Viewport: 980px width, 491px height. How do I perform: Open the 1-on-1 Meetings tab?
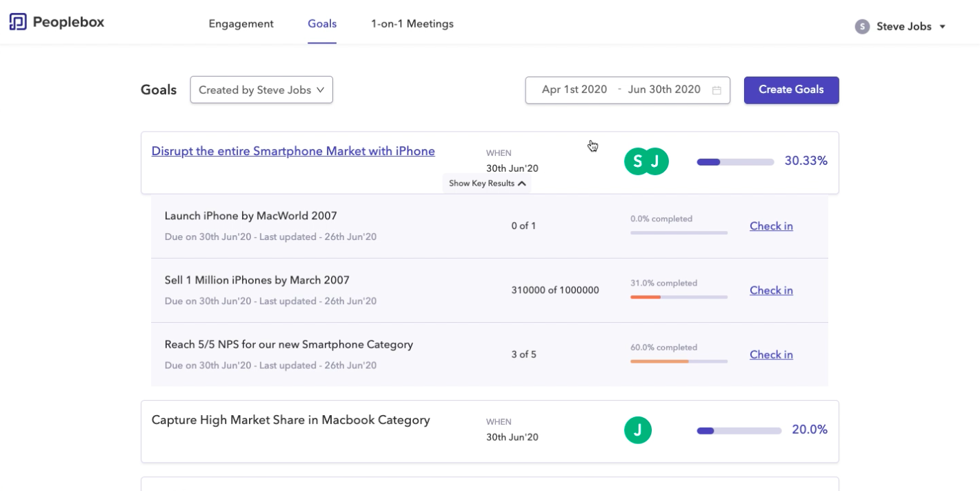pyautogui.click(x=412, y=24)
